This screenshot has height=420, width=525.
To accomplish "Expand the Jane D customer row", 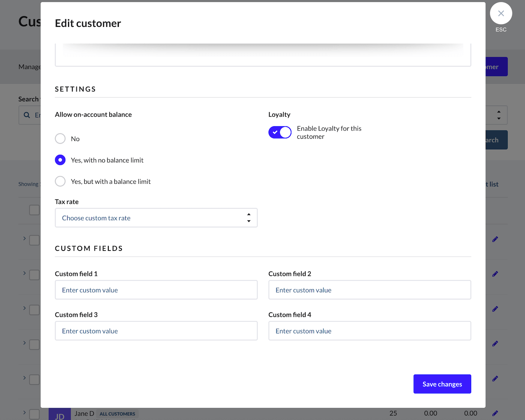I will click(24, 412).
